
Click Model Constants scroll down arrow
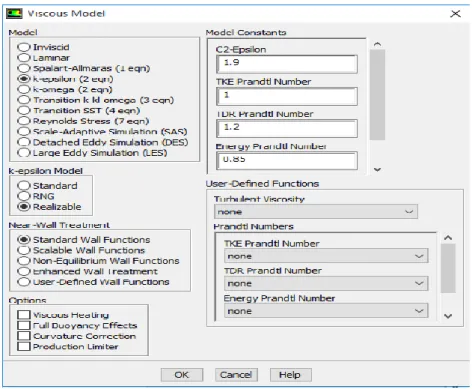coord(377,169)
